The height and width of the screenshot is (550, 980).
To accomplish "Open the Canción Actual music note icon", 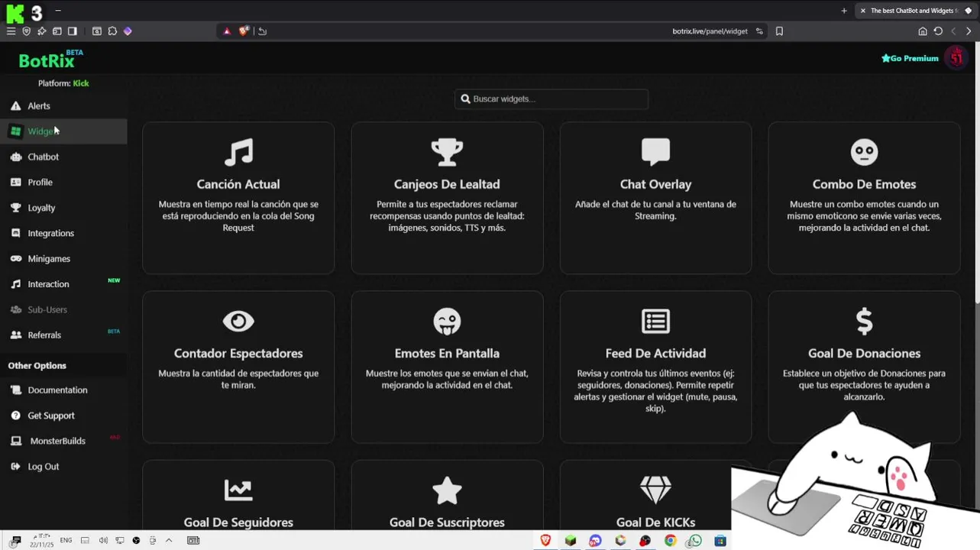I will 238,152.
